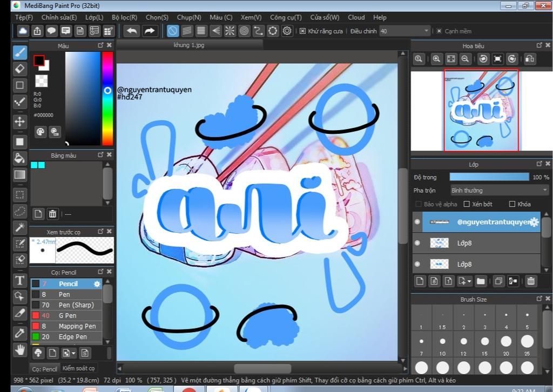The width and height of the screenshot is (553, 392).
Task: Open the color palette icon in color panel
Action: tap(41, 132)
